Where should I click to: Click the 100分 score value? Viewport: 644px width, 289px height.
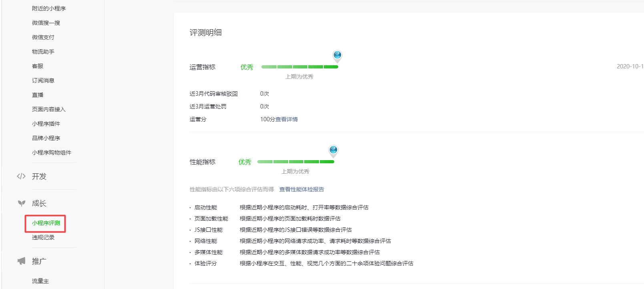tap(268, 119)
